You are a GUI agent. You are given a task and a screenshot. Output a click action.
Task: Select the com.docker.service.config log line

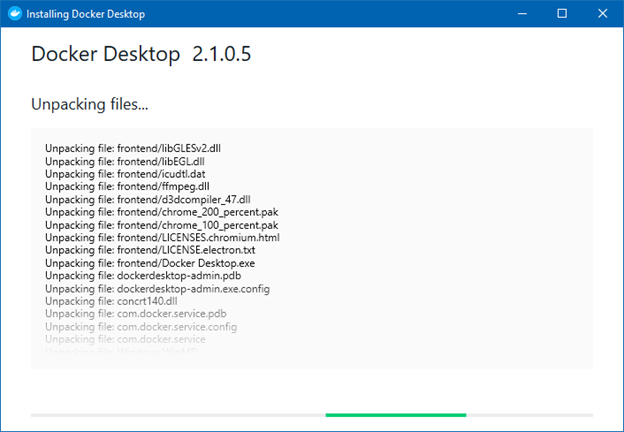(x=141, y=327)
